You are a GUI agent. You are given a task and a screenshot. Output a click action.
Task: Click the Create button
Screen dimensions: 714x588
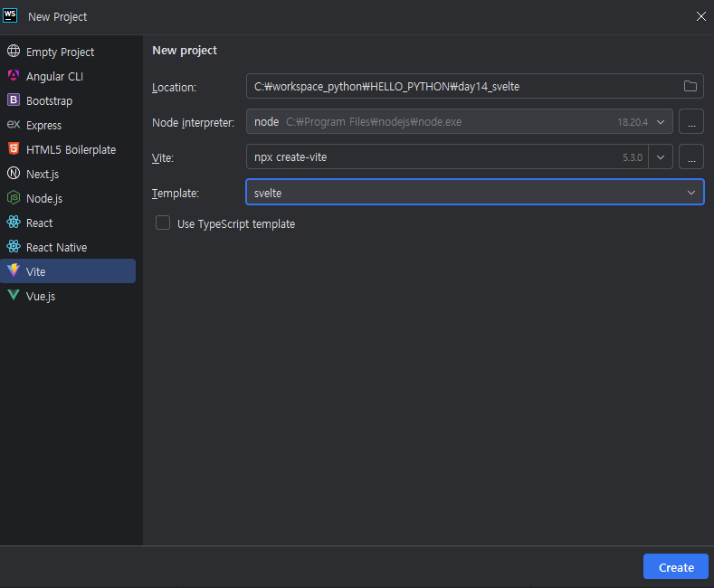(x=676, y=566)
